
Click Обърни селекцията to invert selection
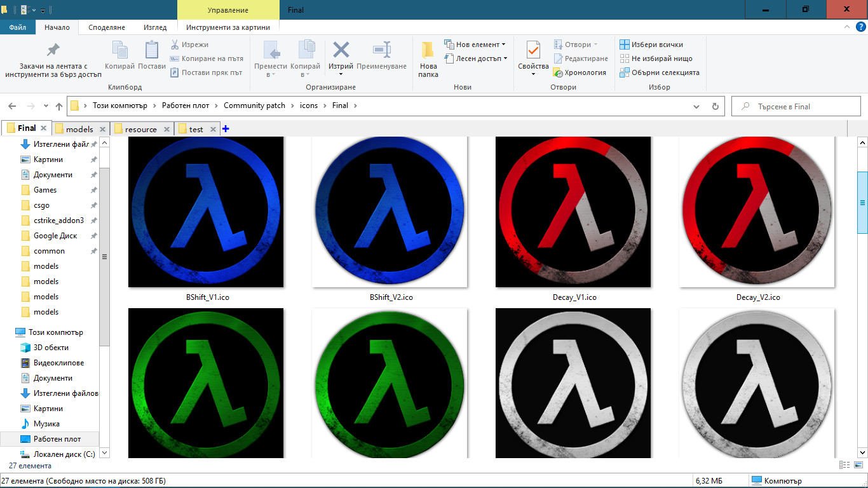(661, 72)
